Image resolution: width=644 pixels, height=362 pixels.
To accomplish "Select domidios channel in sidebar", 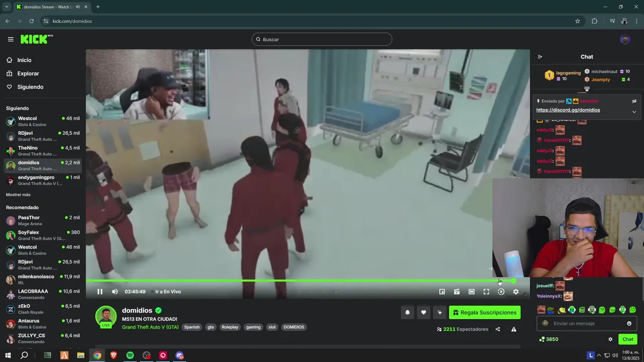I will [42, 165].
